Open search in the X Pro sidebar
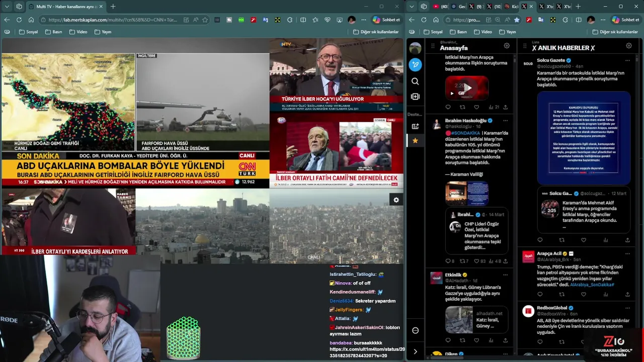The image size is (644, 362). (x=415, y=81)
